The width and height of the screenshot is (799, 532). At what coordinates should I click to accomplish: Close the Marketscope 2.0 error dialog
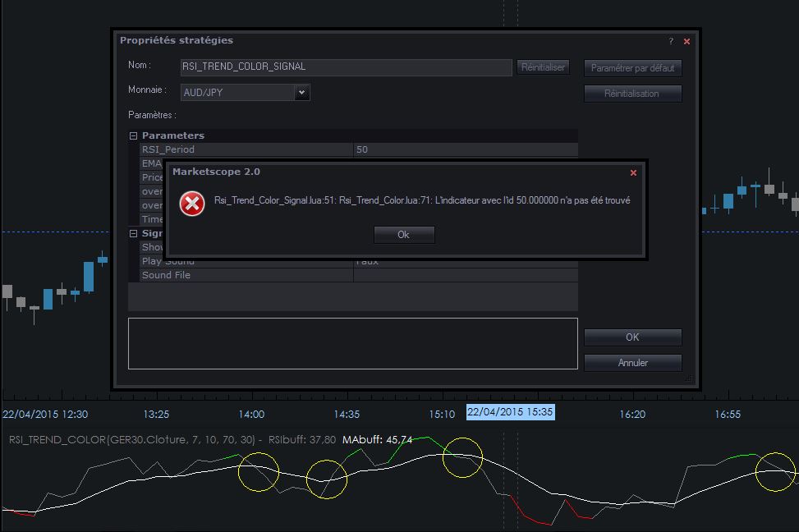tap(633, 172)
